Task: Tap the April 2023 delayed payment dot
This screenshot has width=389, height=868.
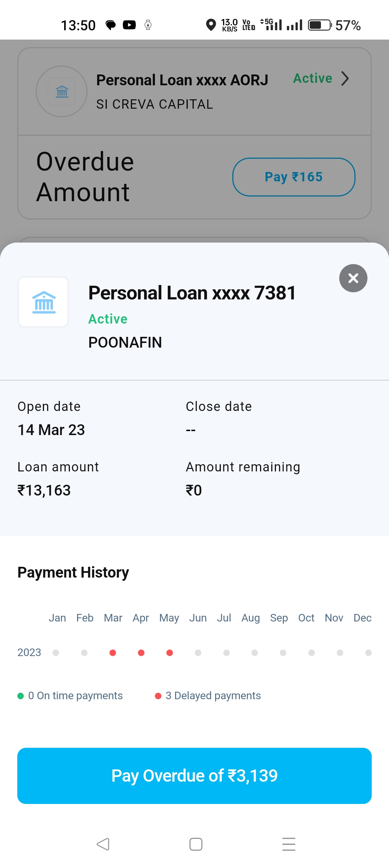Action: 141,653
